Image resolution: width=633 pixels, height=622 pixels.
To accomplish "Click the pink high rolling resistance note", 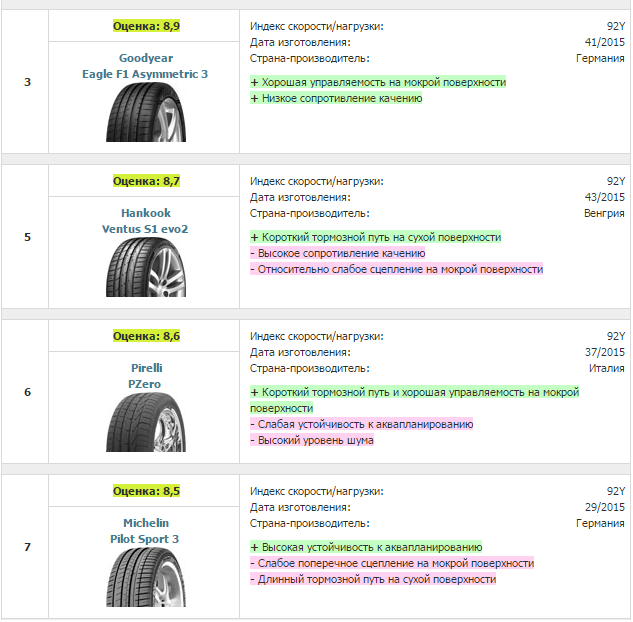I will (337, 253).
